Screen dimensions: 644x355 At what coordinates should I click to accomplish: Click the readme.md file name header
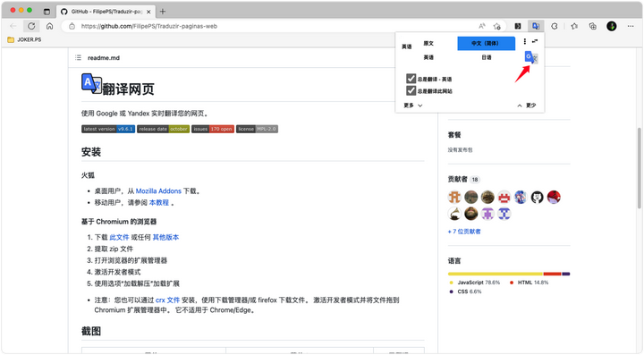[104, 58]
